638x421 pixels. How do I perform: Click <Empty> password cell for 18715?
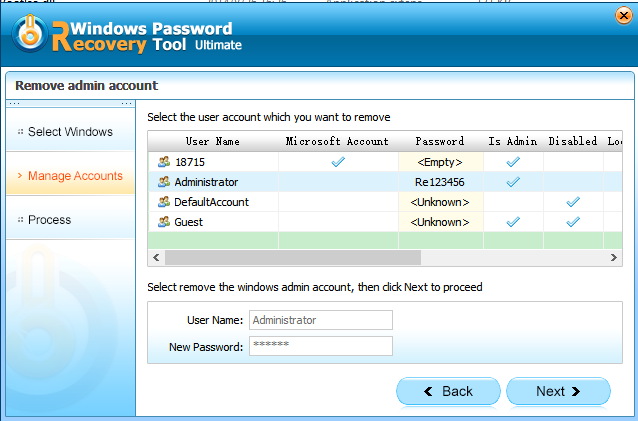[x=440, y=162]
